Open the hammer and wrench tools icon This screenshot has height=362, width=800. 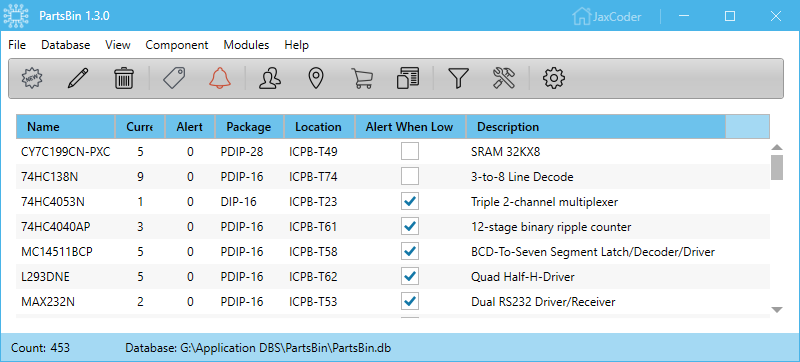(x=504, y=79)
